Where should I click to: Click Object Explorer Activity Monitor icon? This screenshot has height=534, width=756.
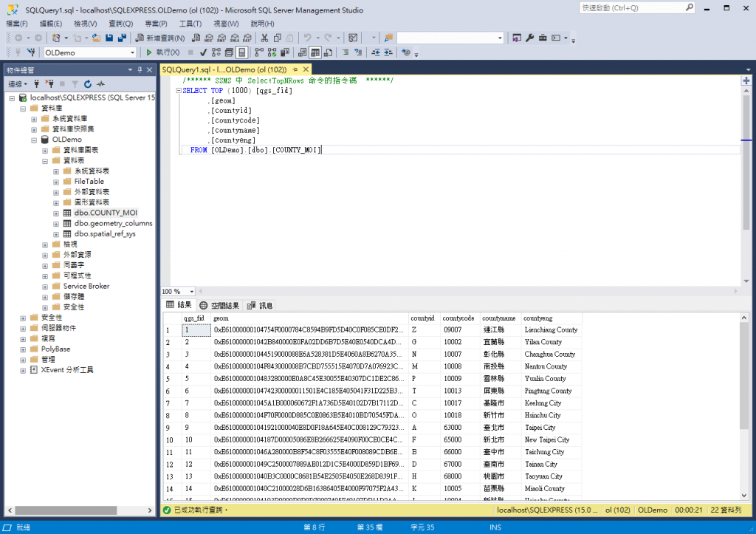coord(100,84)
